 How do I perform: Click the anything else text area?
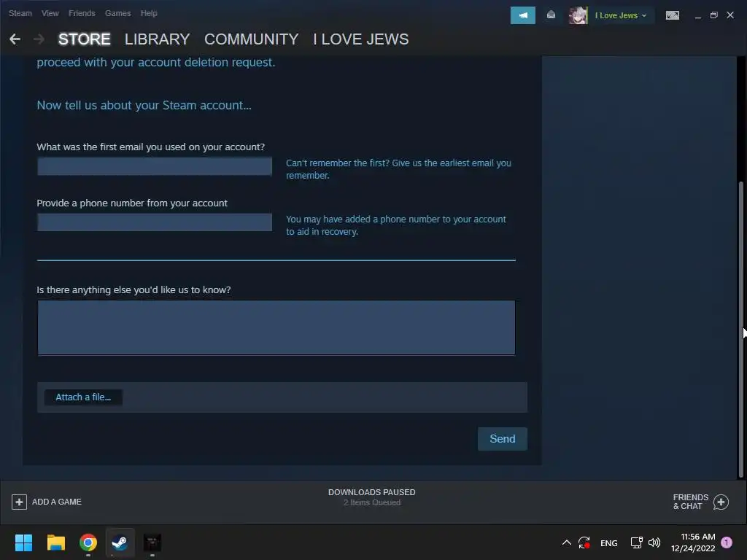276,327
